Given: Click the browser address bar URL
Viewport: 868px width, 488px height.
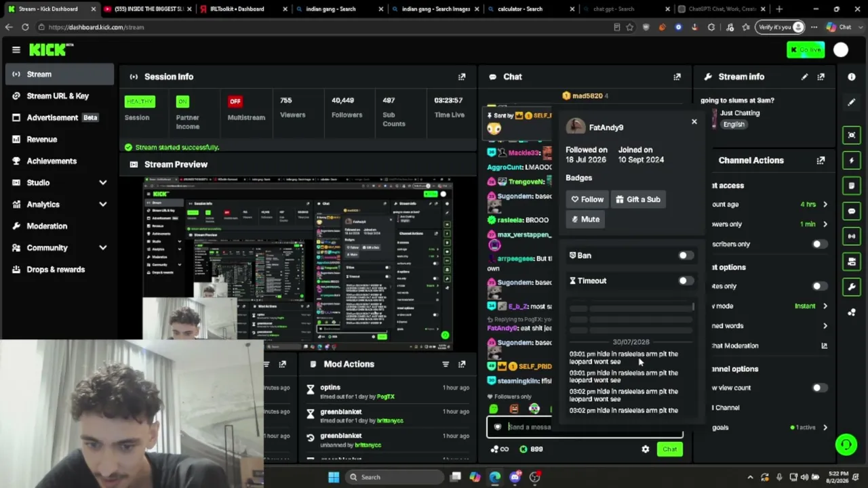Looking at the screenshot, I should [x=96, y=27].
